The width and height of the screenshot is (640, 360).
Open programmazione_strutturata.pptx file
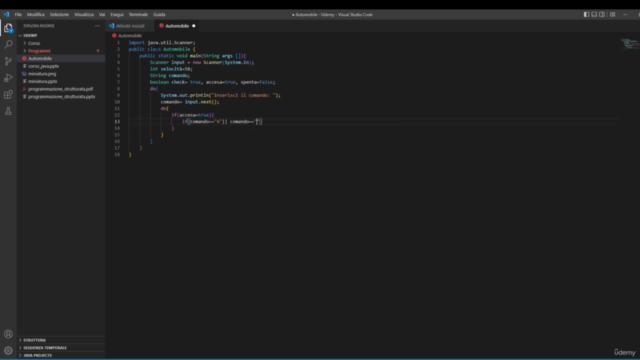[61, 97]
